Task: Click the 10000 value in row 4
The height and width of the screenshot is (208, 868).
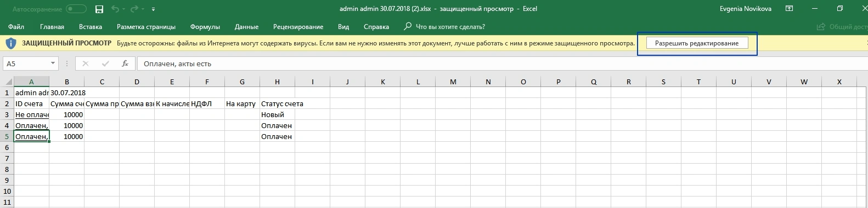Action: (x=66, y=125)
